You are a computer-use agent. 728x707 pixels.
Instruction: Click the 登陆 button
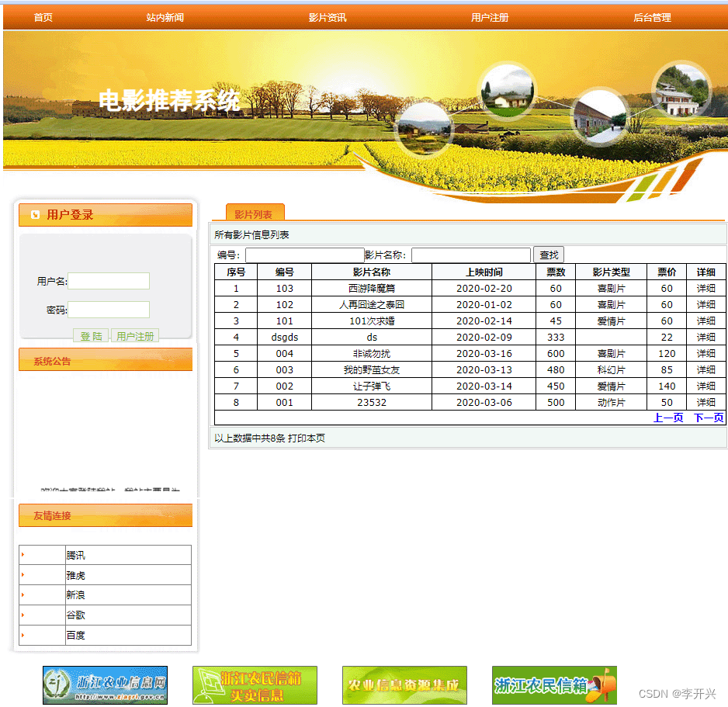coord(91,335)
